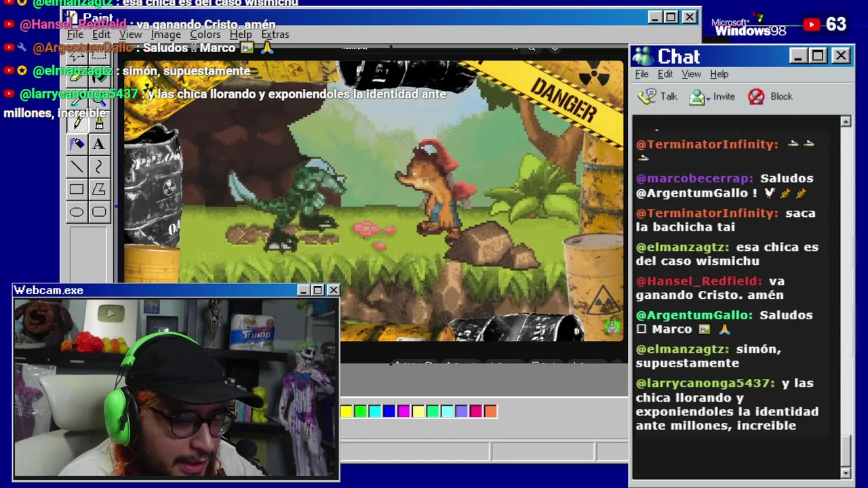Pick the orange color swatch
Image resolution: width=868 pixels, height=488 pixels.
(490, 411)
